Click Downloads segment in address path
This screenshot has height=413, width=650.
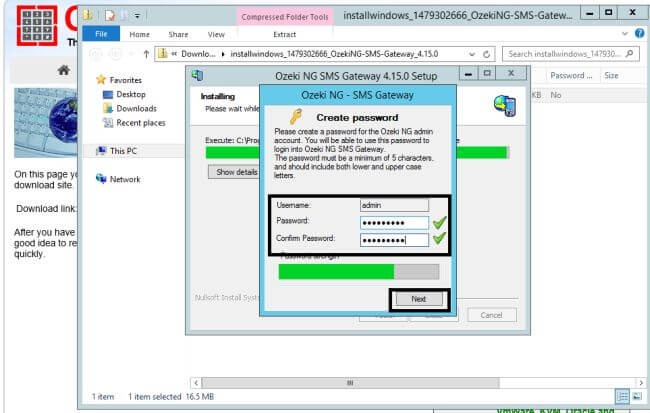[198, 54]
